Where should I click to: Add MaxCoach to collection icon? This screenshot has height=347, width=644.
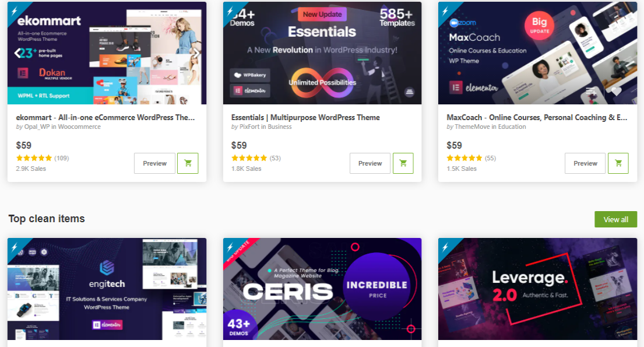pyautogui.click(x=591, y=92)
